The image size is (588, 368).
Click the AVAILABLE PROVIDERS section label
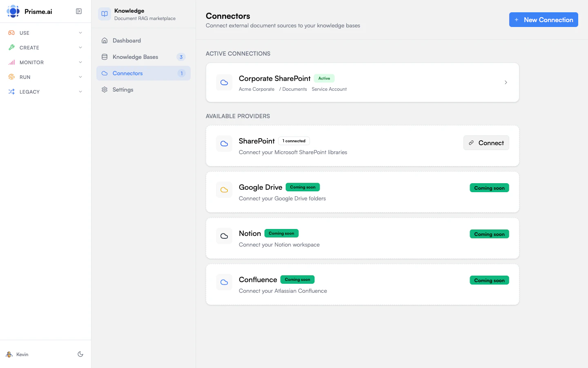point(238,116)
